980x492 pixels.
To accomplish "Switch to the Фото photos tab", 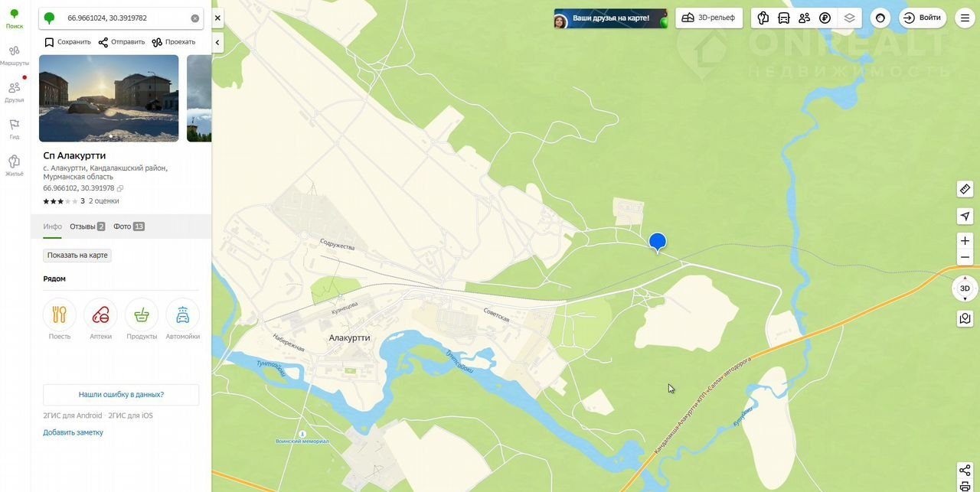I will coord(129,226).
